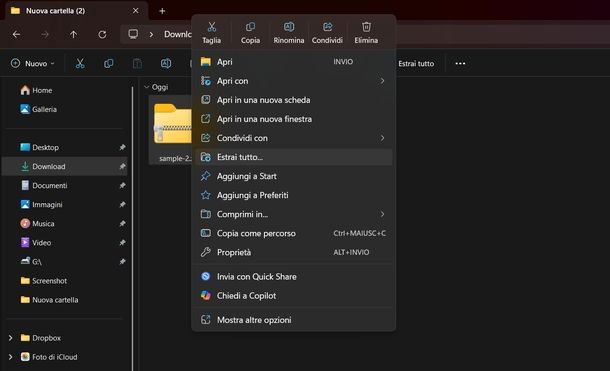The height and width of the screenshot is (371, 610).
Task: Expand arrow next to Apri con
Action: (382, 81)
